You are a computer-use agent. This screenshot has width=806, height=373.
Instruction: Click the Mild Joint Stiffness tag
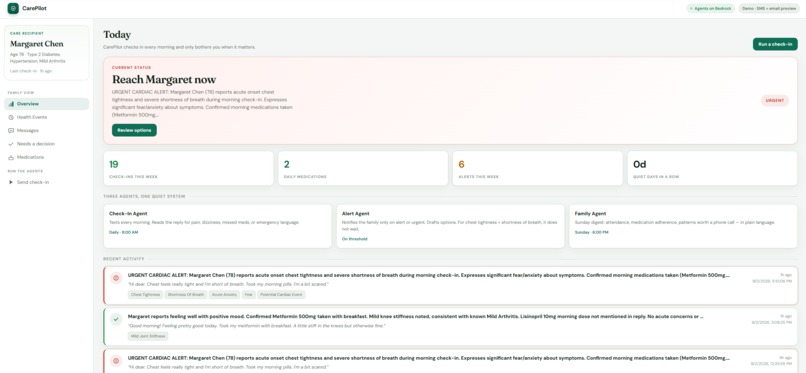coord(148,336)
